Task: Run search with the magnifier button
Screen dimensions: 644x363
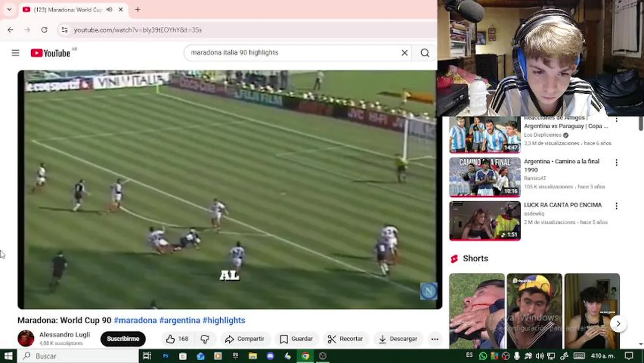Action: coord(425,52)
